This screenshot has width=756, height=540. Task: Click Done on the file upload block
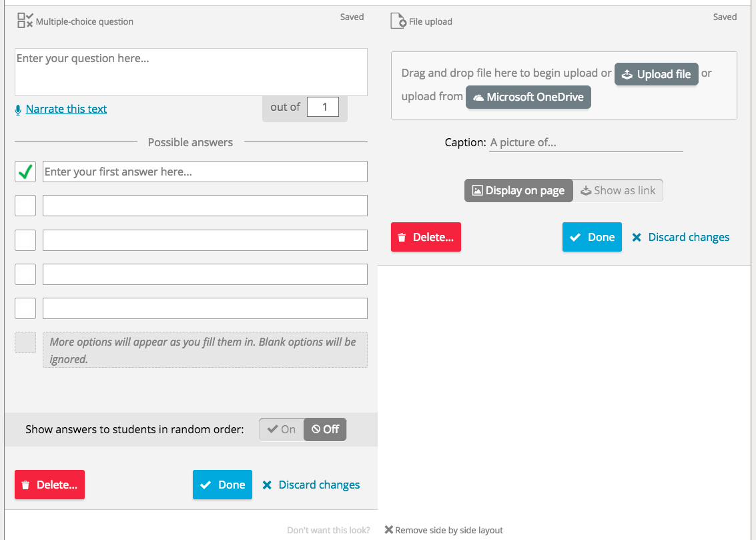(592, 237)
